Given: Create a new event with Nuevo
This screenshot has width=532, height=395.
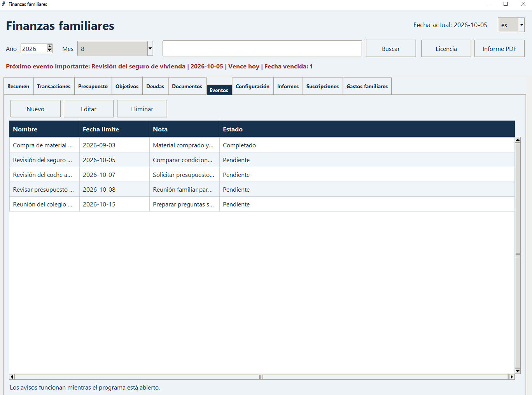Looking at the screenshot, I should pyautogui.click(x=35, y=109).
